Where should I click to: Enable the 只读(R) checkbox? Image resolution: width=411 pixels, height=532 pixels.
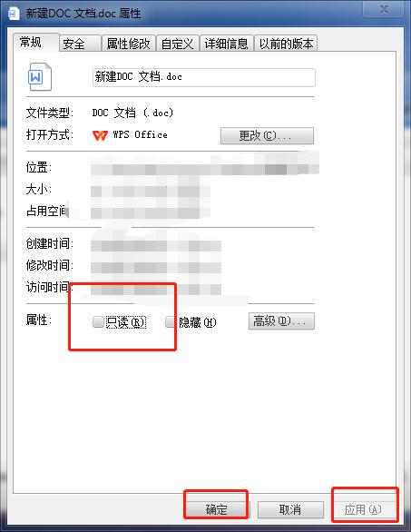click(98, 321)
